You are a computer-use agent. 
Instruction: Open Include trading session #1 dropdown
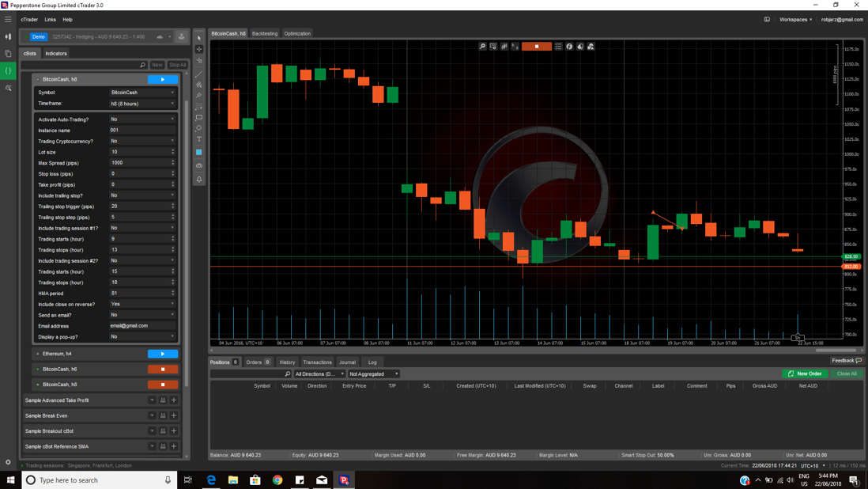click(142, 228)
